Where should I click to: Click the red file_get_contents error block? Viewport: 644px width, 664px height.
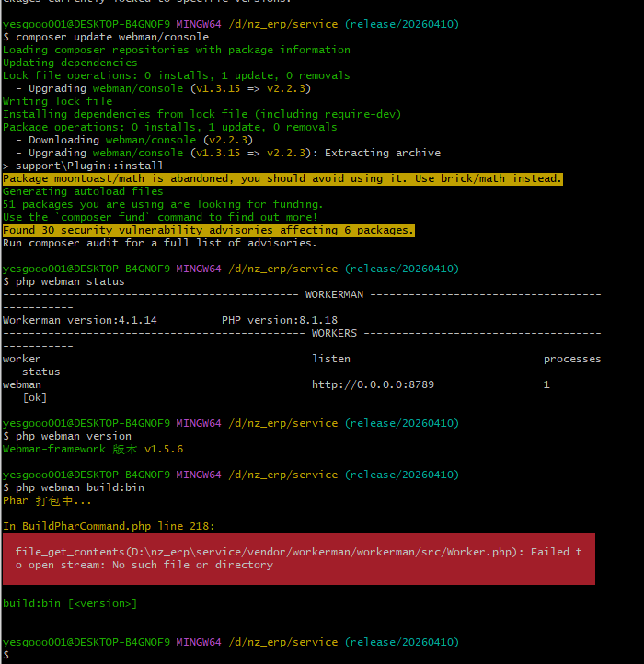298,558
